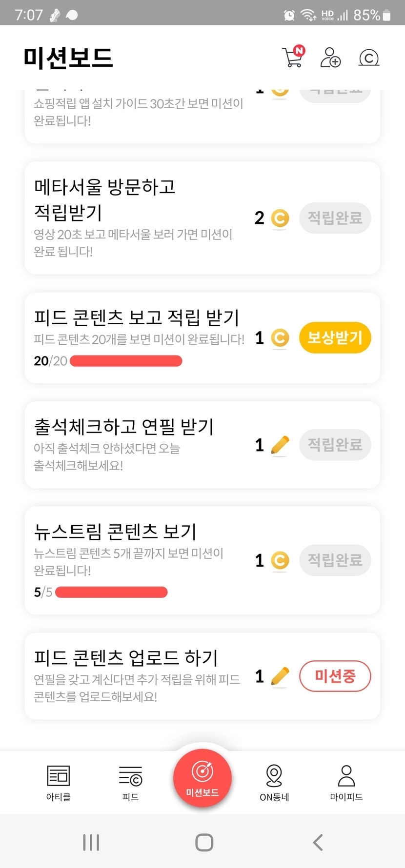
Task: Tap the add friend icon
Action: [330, 57]
